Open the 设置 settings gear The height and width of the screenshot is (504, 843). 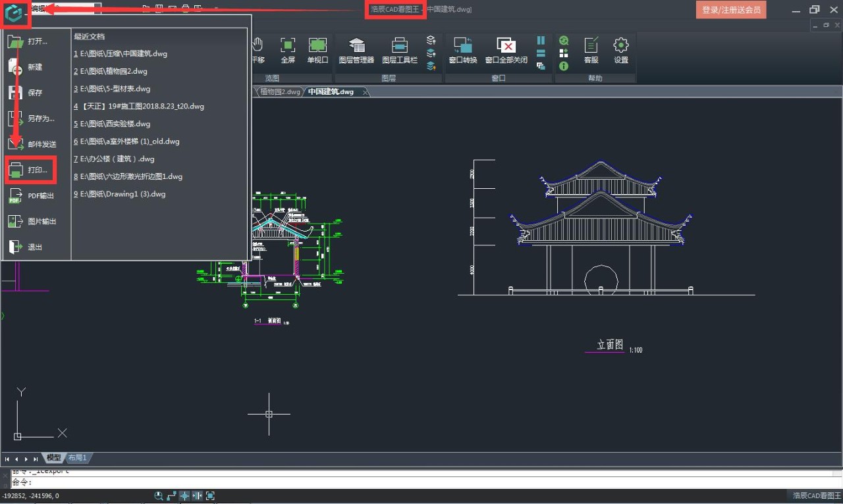pyautogui.click(x=620, y=50)
